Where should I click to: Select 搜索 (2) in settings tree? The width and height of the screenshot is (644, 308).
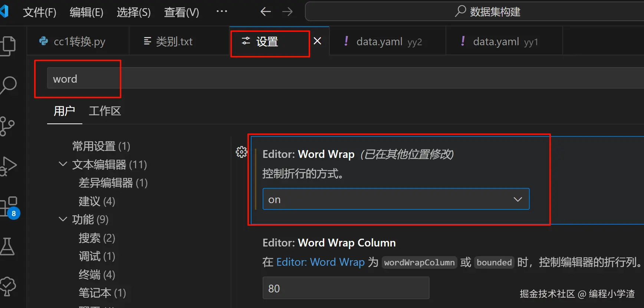tap(97, 238)
